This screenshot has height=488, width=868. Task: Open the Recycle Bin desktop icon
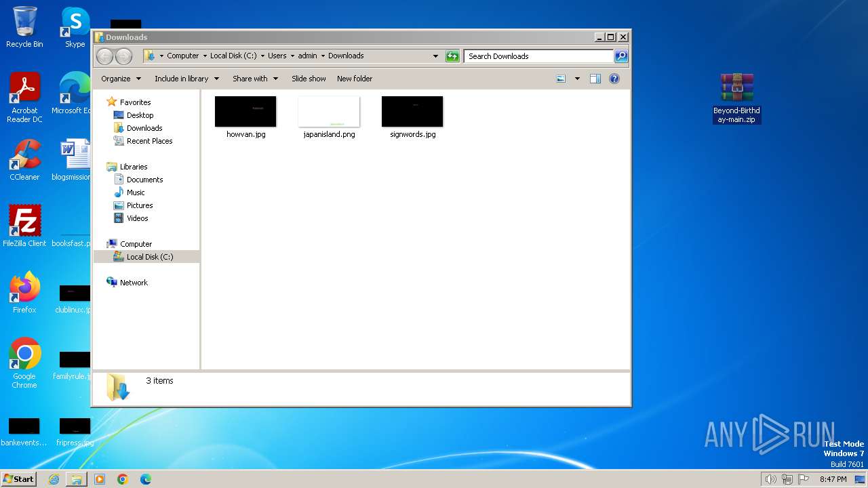[24, 27]
